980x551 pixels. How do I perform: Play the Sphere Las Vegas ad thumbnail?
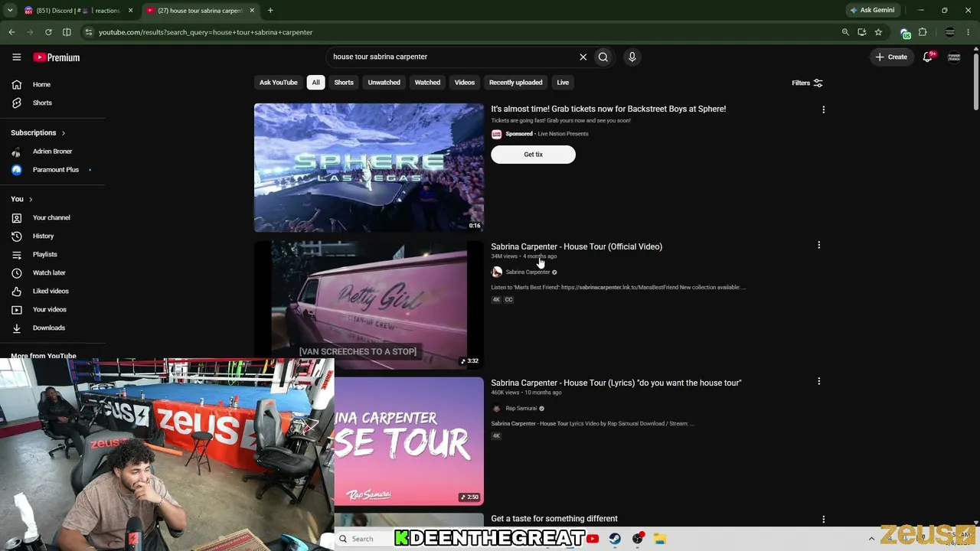(369, 168)
